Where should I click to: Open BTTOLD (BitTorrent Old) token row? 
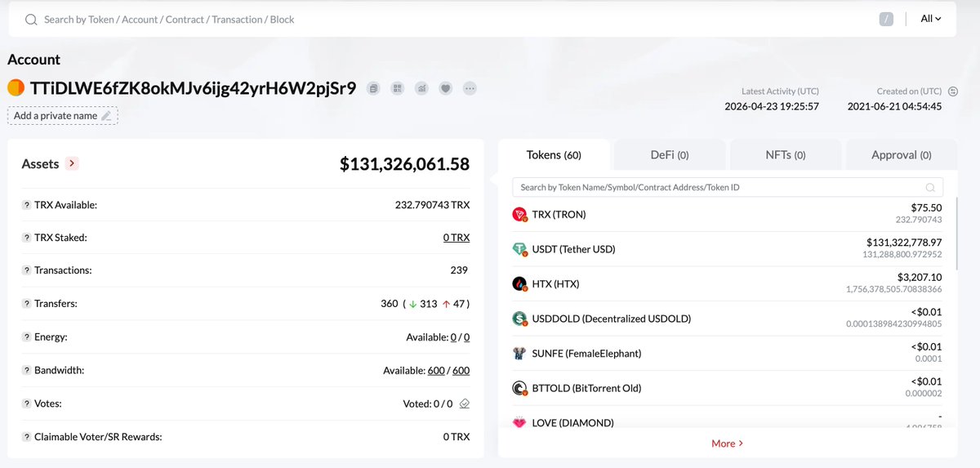coord(727,388)
